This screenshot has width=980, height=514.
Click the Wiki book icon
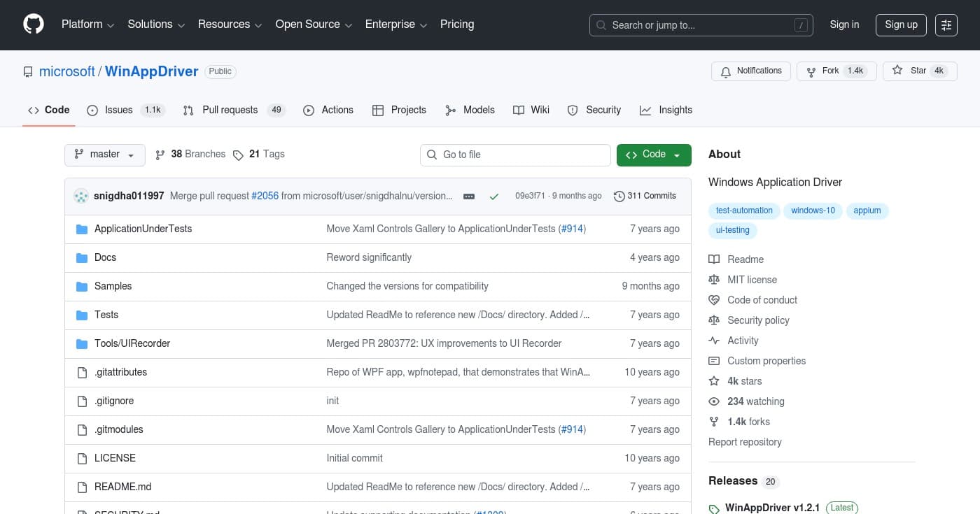pyautogui.click(x=519, y=110)
